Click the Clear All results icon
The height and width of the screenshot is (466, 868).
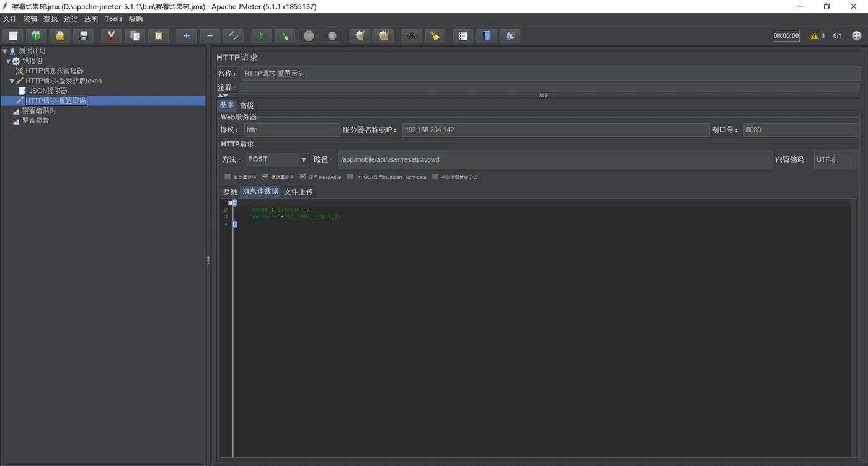pyautogui.click(x=384, y=36)
